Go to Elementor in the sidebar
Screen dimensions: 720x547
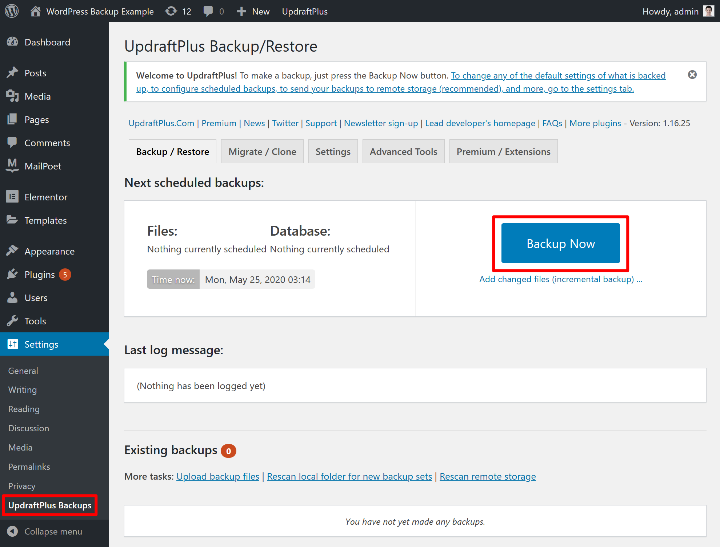45,197
